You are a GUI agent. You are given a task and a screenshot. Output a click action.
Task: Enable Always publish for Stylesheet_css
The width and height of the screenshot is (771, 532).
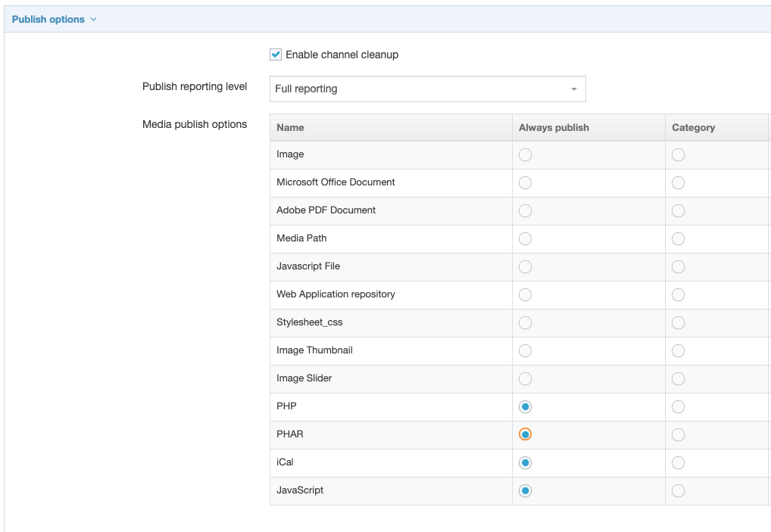(x=525, y=322)
